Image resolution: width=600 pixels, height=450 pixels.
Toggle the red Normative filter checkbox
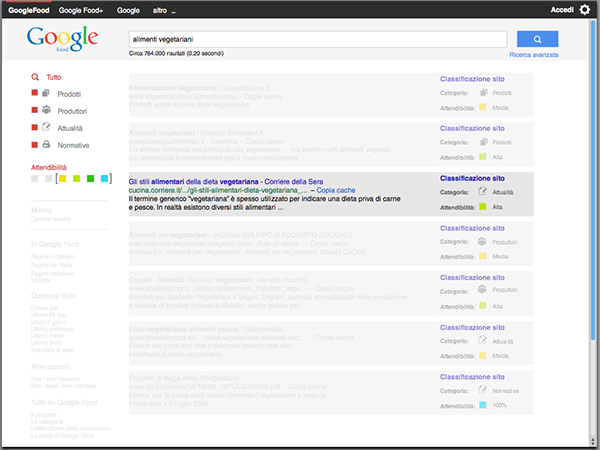[x=34, y=144]
